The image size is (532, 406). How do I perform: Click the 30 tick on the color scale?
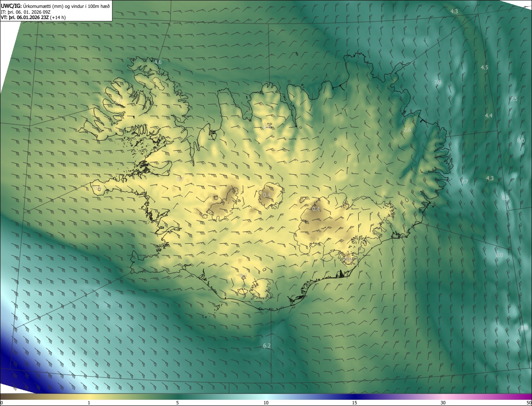coord(443,403)
